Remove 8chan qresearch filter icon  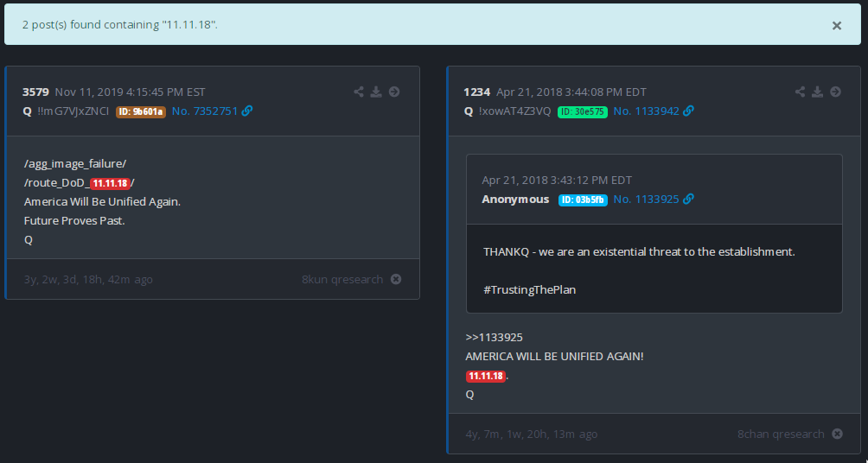coord(837,434)
